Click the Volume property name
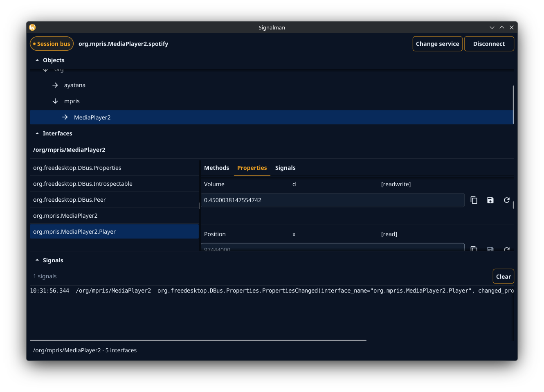Screen dimensions: 544x392 (214, 184)
